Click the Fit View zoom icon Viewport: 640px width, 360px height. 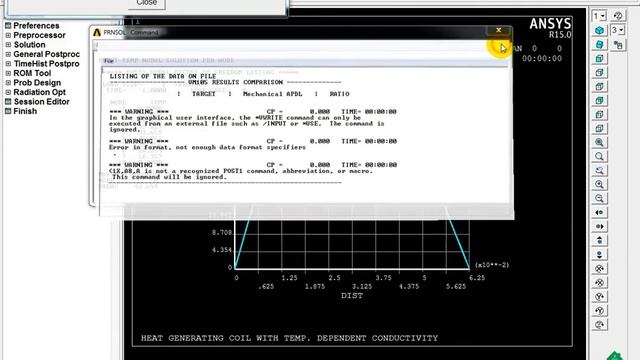599,142
